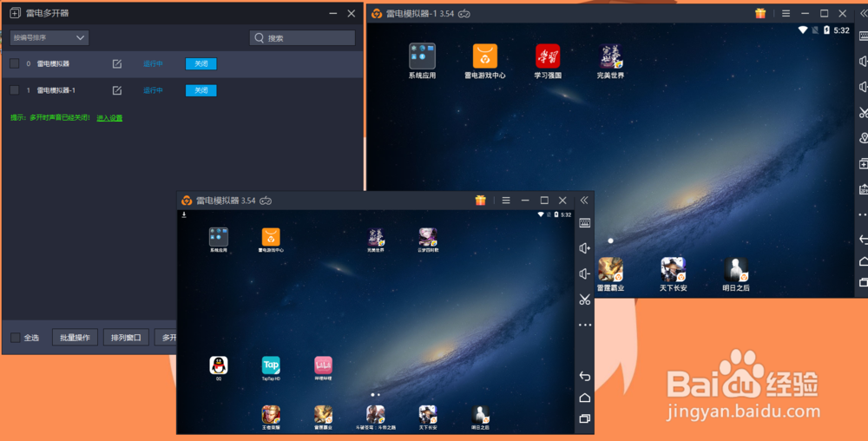Open hamburger menu in 雷电模拟器-1 title bar

pyautogui.click(x=786, y=13)
